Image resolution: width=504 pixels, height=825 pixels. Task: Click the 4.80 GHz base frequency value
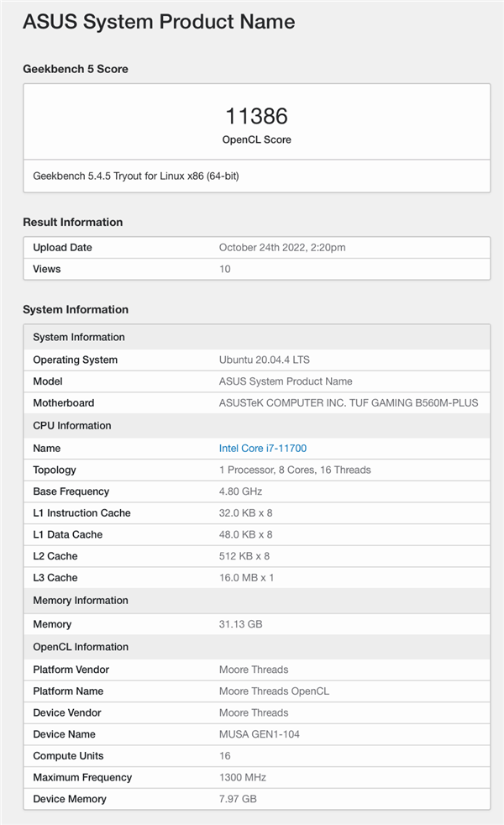pyautogui.click(x=242, y=491)
